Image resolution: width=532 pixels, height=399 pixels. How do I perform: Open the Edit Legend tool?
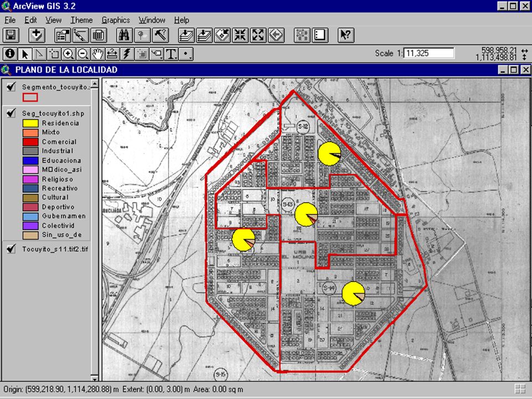(81, 35)
